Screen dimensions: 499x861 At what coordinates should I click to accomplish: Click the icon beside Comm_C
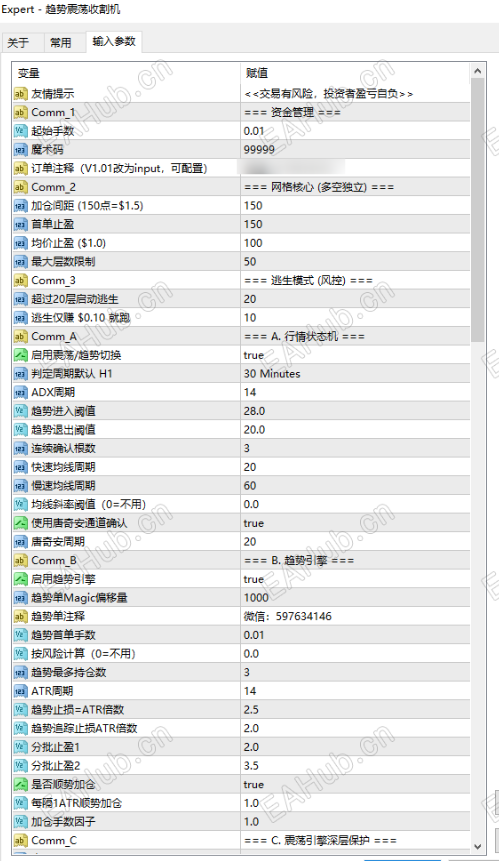tap(20, 841)
